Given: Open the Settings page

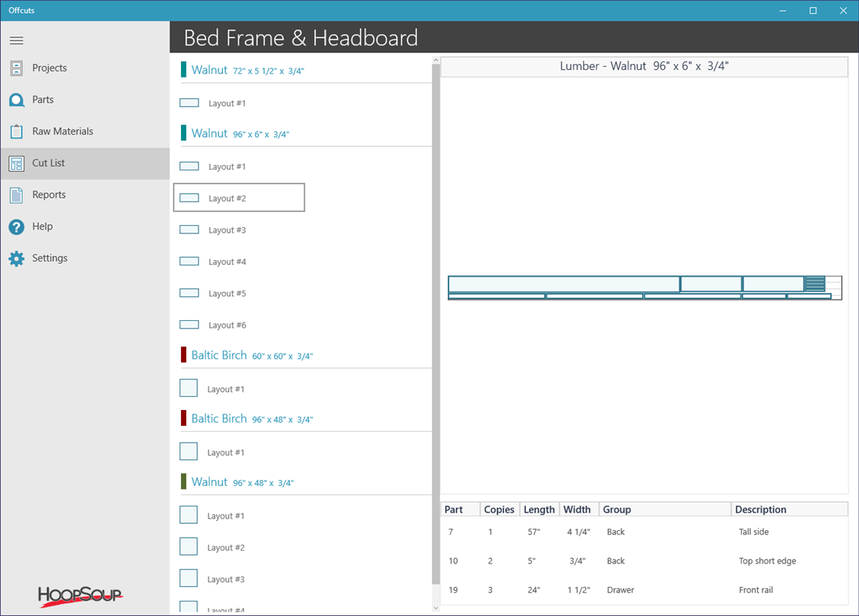Looking at the screenshot, I should click(85, 259).
